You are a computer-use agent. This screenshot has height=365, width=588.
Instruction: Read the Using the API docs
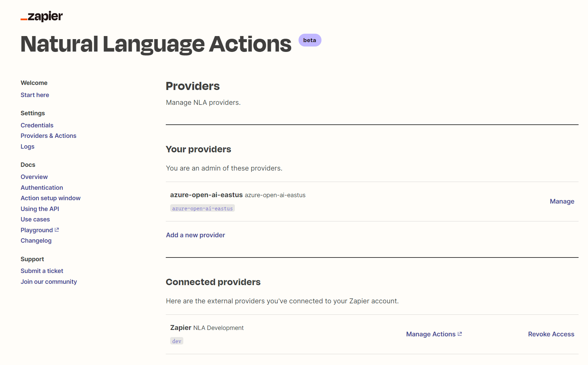(x=40, y=209)
